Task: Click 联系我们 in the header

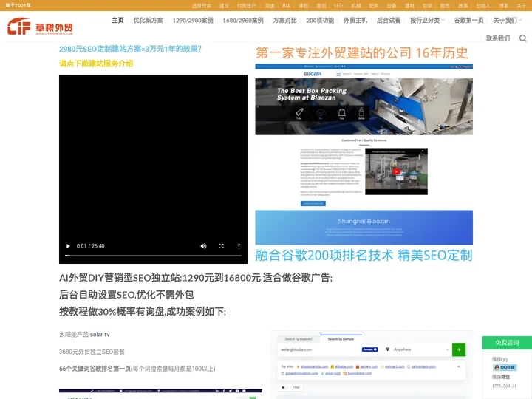Action: tap(498, 38)
